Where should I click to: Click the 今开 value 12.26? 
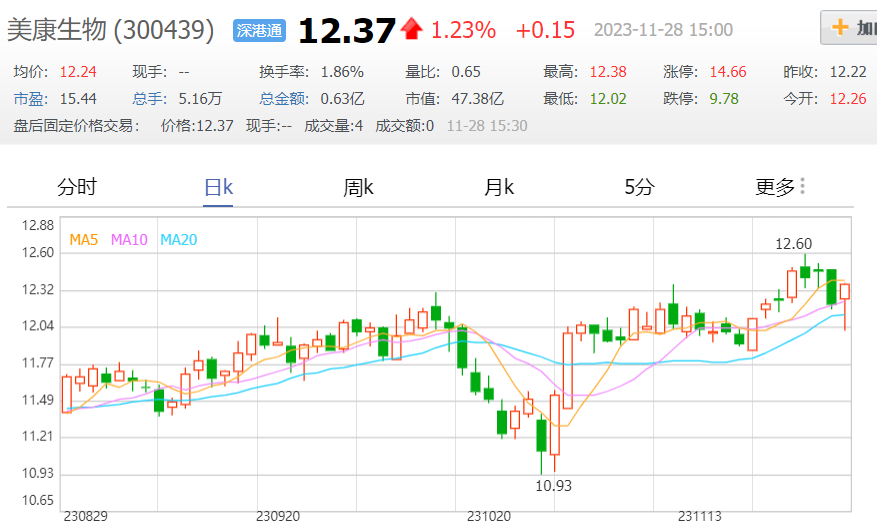[x=848, y=99]
